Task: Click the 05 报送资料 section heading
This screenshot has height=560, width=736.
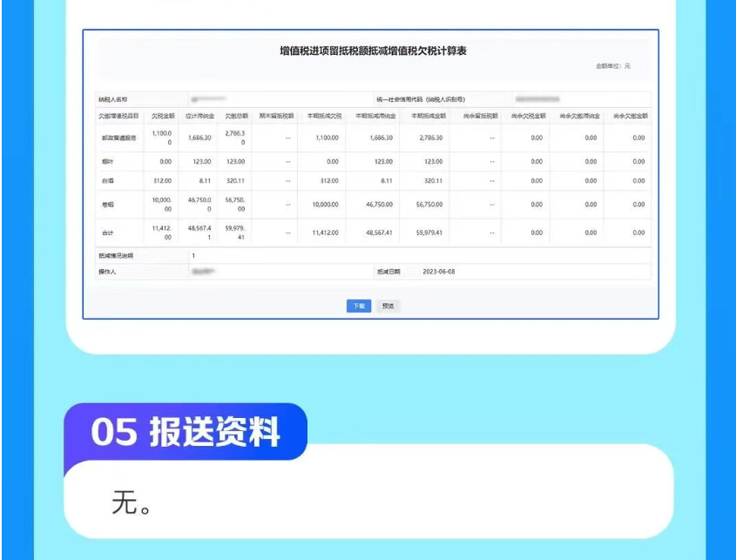Action: [x=185, y=432]
